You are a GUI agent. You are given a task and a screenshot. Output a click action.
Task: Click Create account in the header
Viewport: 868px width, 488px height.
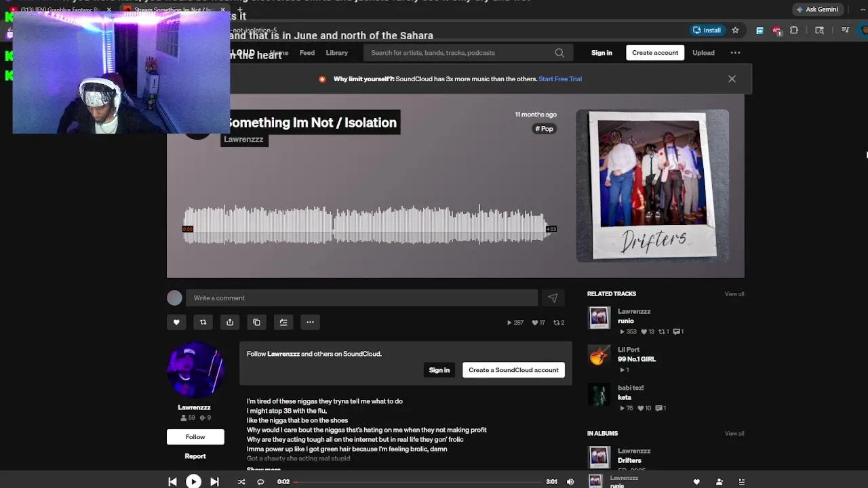(x=655, y=53)
